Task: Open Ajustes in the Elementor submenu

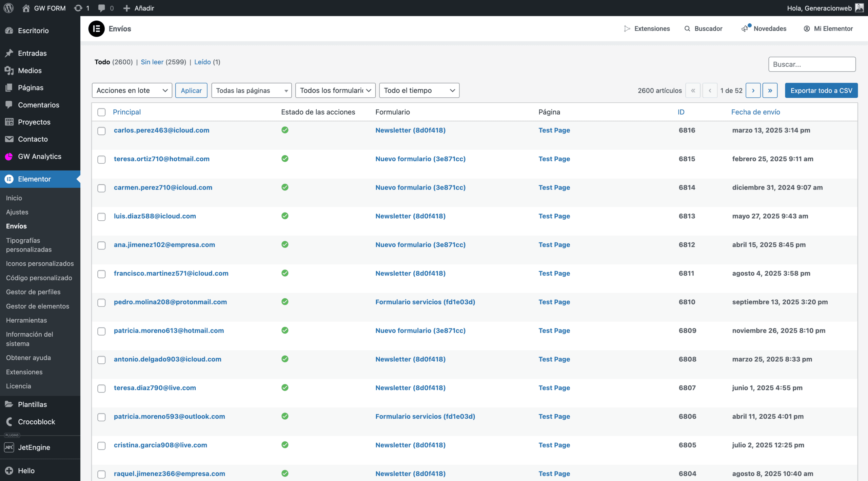Action: click(x=17, y=212)
